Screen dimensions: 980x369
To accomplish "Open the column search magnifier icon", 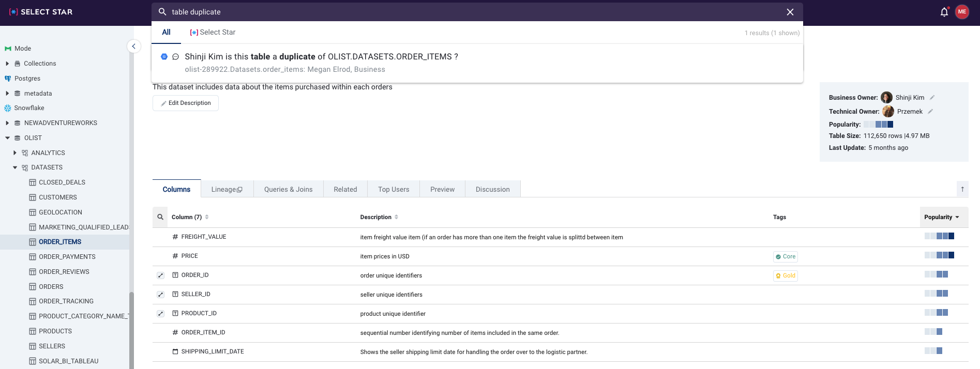I will pyautogui.click(x=160, y=217).
